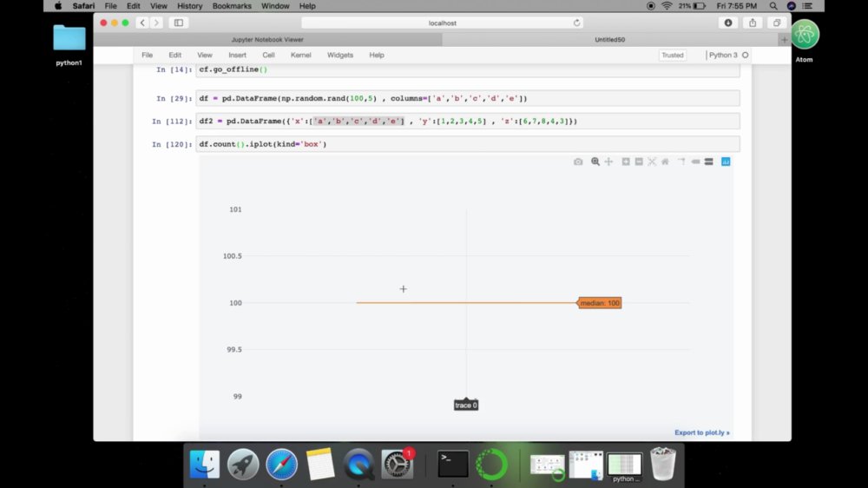Viewport: 868px width, 488px height.
Task: Open Safari History menu
Action: [190, 6]
